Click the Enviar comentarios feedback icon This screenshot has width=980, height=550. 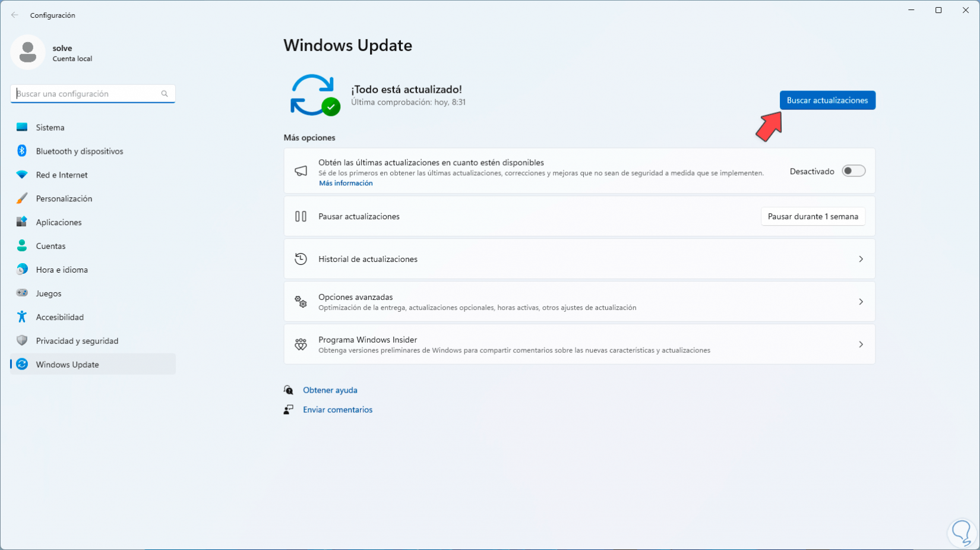coord(289,410)
